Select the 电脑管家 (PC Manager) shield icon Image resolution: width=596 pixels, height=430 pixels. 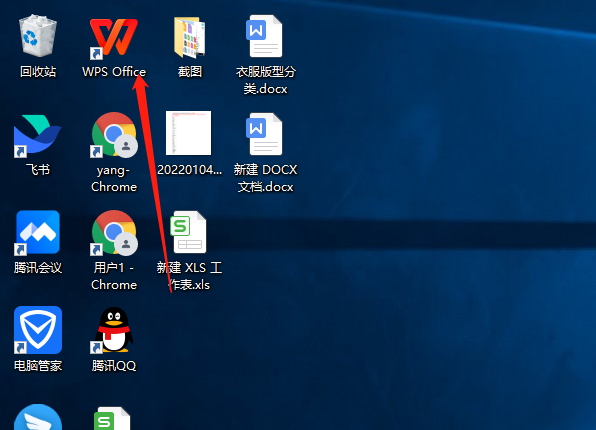(x=38, y=330)
